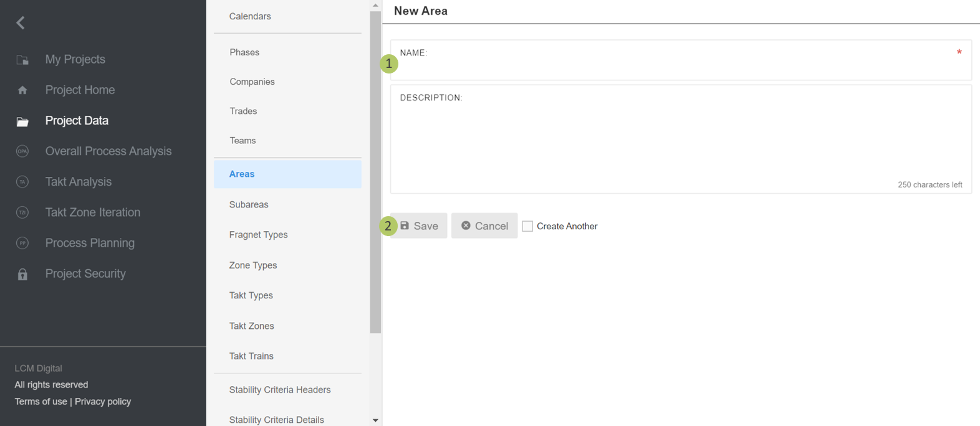Click the My Projects folder icon
980x426 pixels.
point(22,60)
